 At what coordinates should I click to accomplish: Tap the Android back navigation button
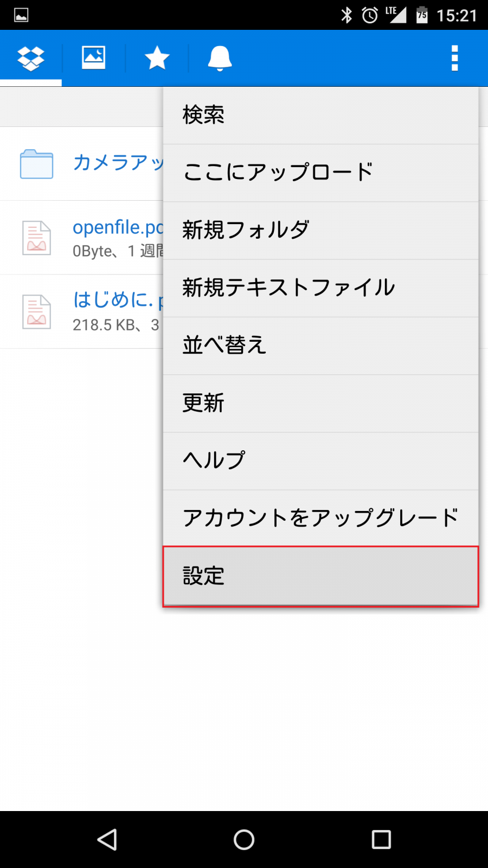107,839
